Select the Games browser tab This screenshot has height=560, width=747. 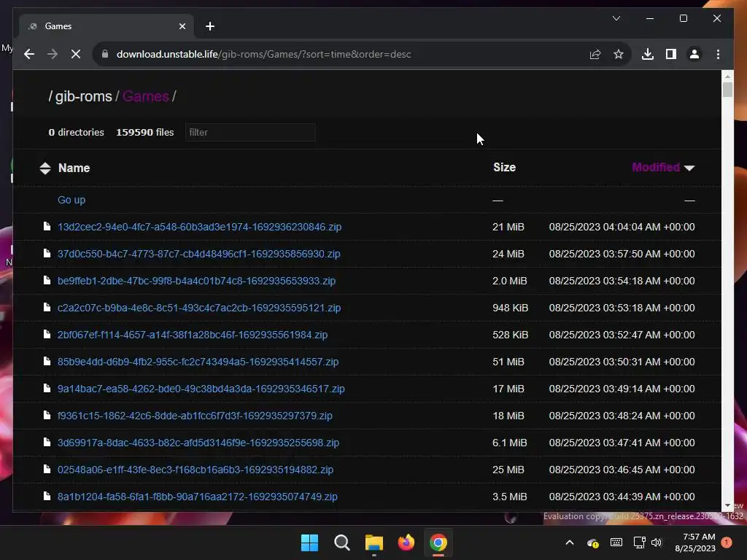coord(107,26)
